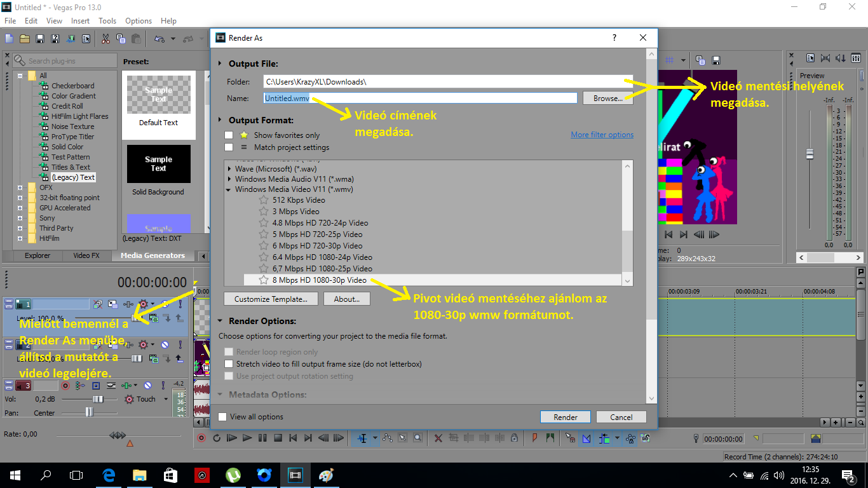This screenshot has height=488, width=868.
Task: Collapse the Output File section
Action: tap(220, 64)
